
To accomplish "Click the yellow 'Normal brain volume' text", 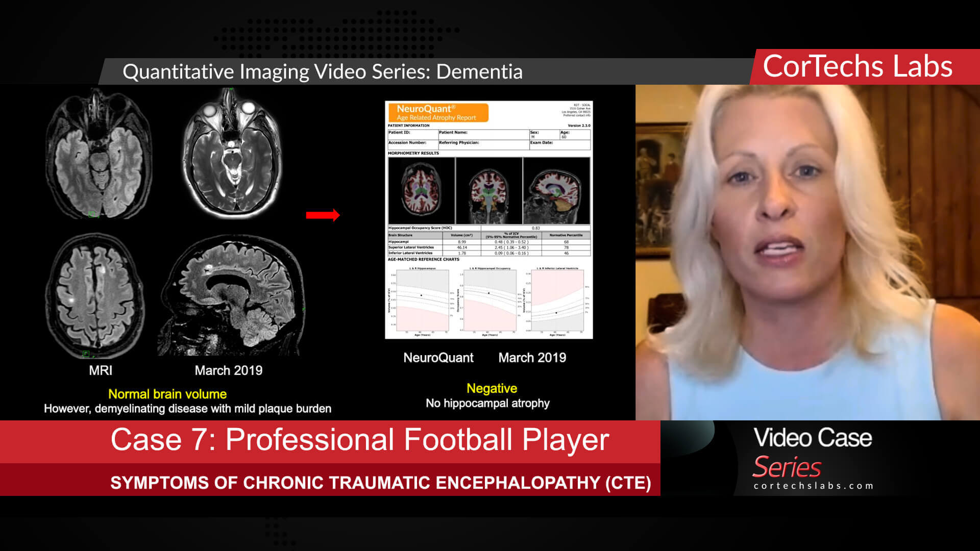I will (x=167, y=394).
